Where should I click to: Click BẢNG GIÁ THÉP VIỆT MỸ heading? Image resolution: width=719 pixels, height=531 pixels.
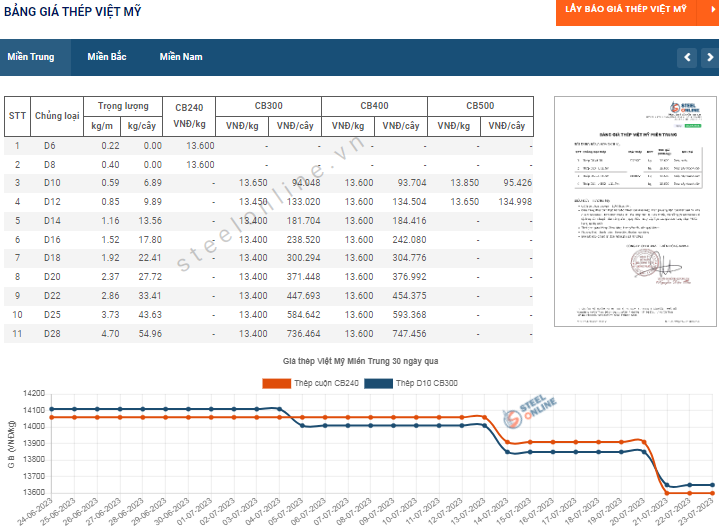(72, 11)
